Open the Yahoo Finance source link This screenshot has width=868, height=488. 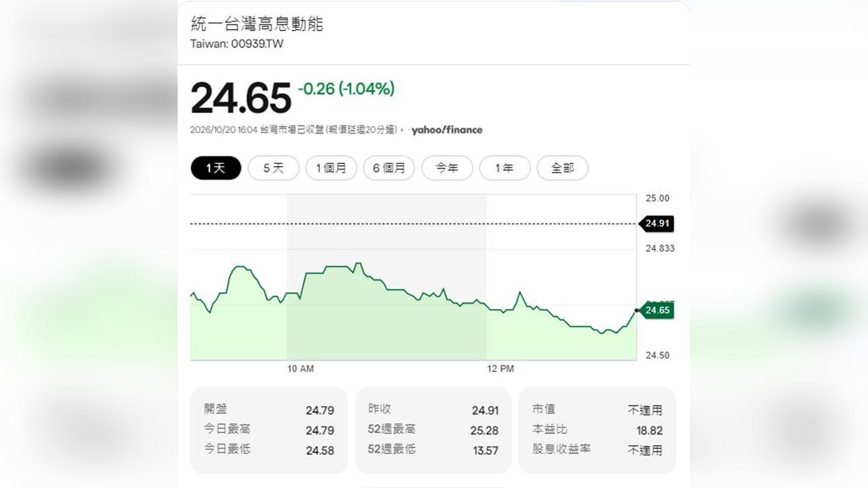447,130
